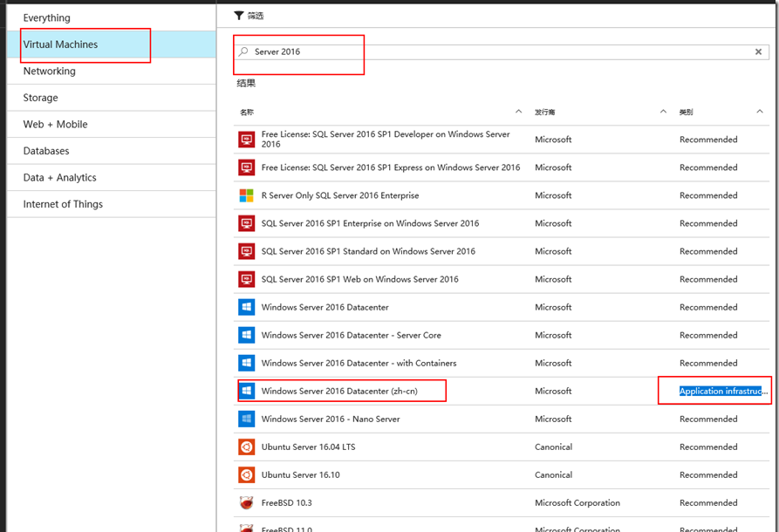Click Recommended in the Nano Server row

(x=708, y=419)
